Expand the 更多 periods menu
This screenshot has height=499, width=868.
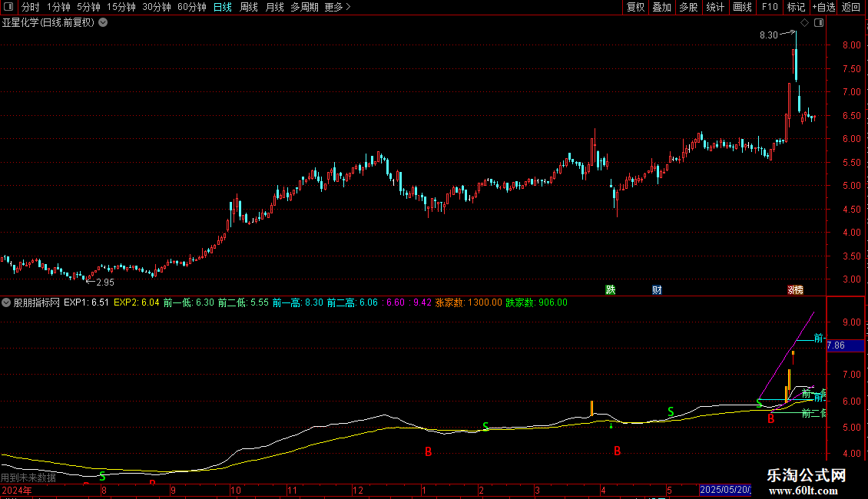(337, 8)
